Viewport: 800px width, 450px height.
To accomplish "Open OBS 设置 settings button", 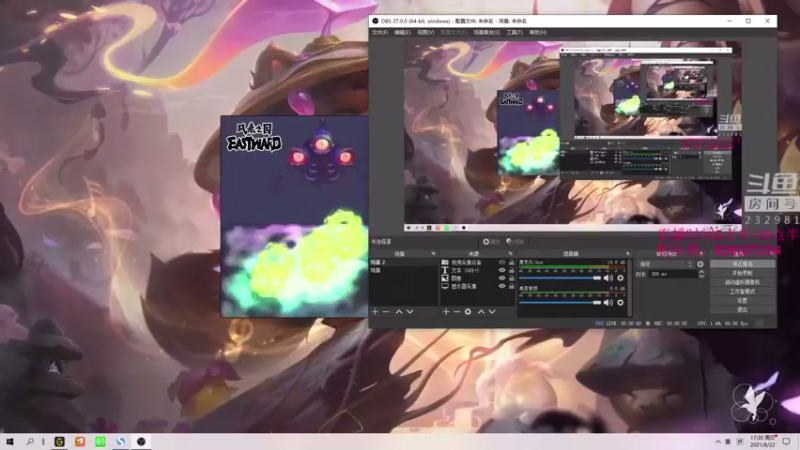I will pos(742,301).
